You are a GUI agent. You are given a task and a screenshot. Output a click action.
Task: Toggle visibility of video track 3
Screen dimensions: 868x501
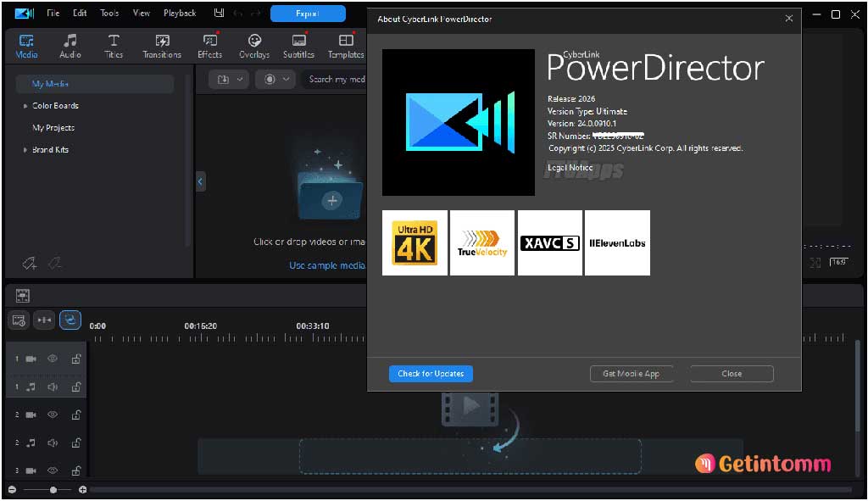point(53,470)
